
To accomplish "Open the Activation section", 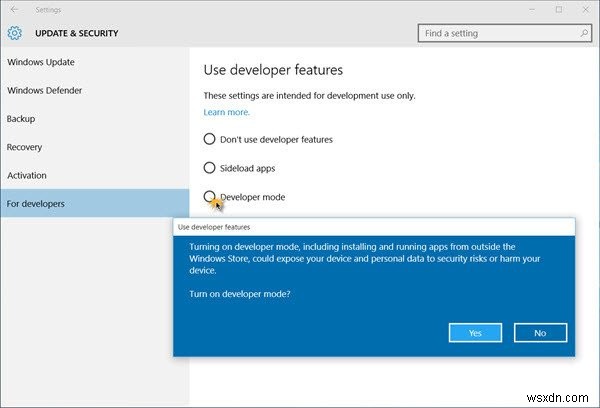I will tap(95, 175).
